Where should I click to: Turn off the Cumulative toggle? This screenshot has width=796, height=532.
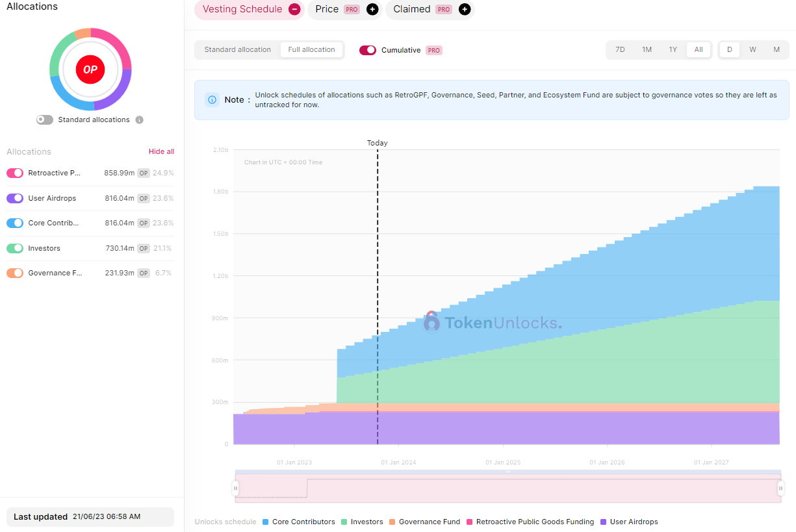click(368, 50)
